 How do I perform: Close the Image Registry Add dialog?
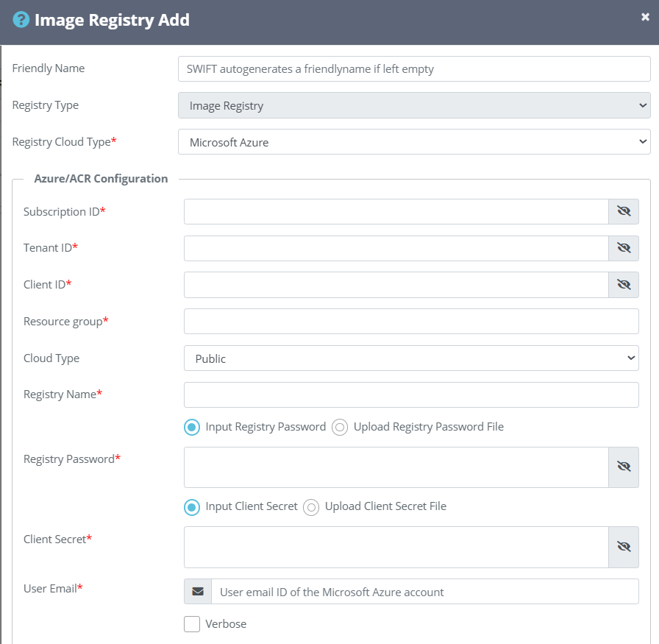coord(645,17)
